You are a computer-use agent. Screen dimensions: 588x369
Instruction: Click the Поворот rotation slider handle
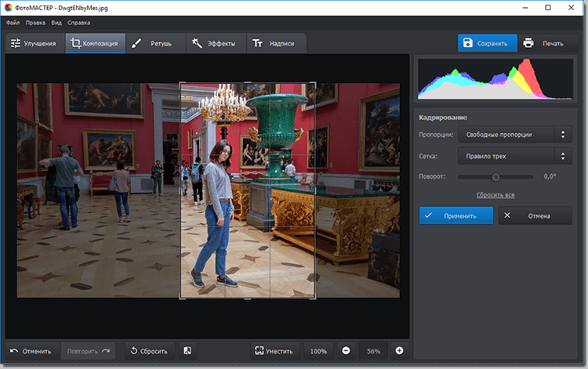495,177
